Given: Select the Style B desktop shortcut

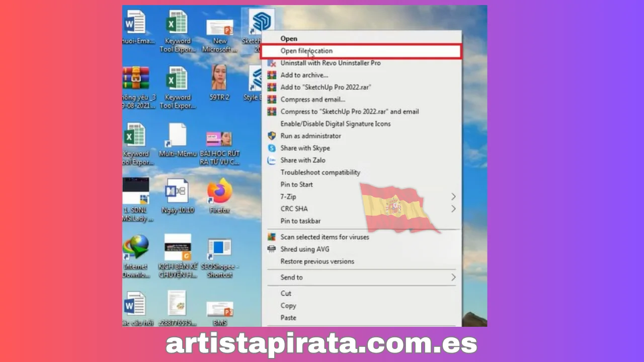Looking at the screenshot, I should click(253, 83).
